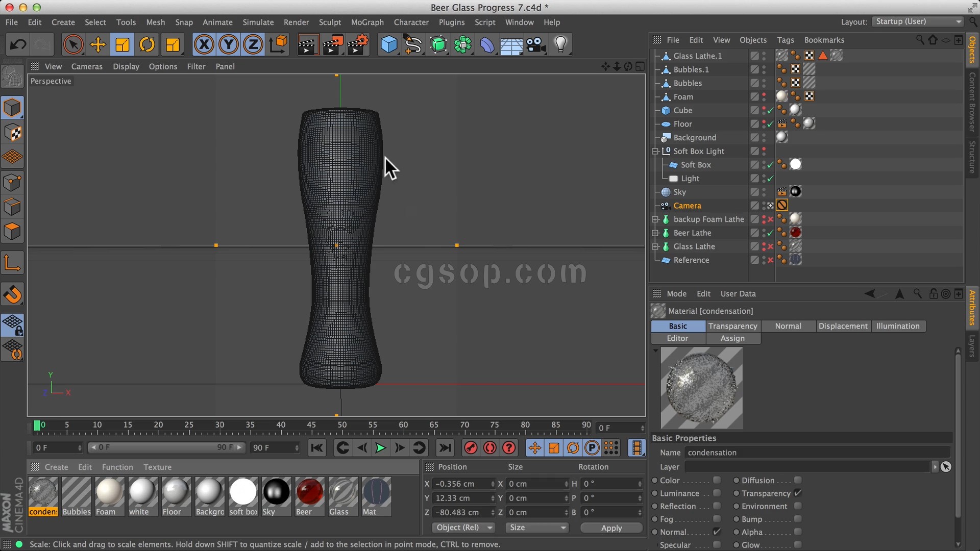Click the Camera object toolbar icon
Image resolution: width=980 pixels, height=551 pixels.
tap(536, 45)
